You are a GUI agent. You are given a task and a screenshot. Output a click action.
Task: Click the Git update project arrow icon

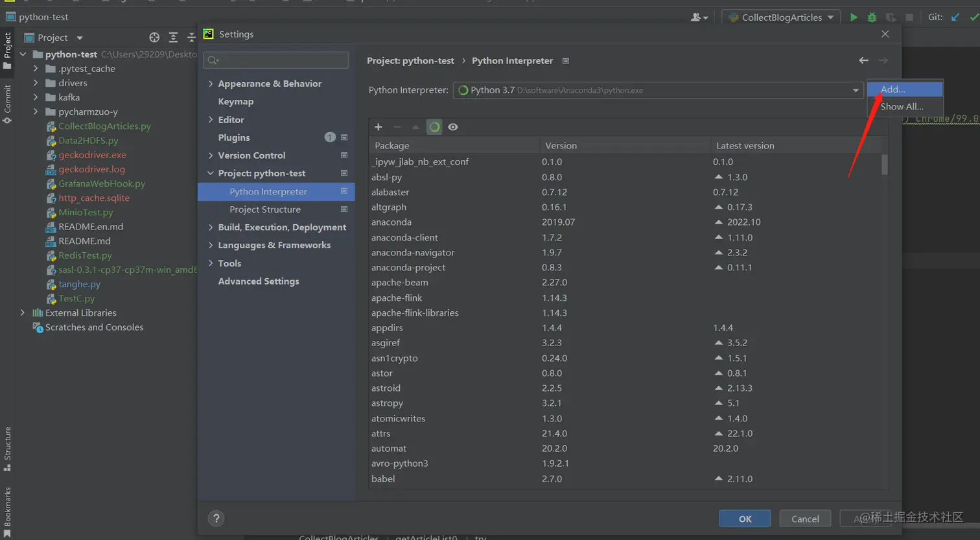click(x=955, y=18)
